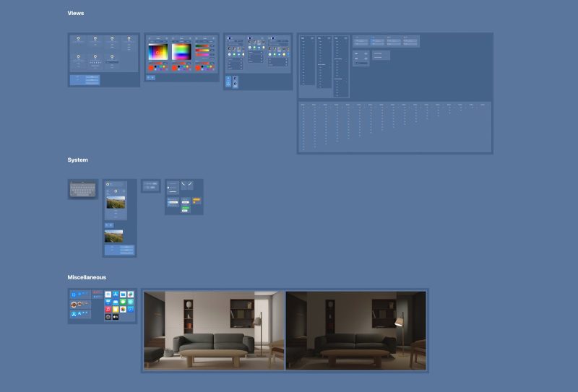
Task: Click the Views section heading
Action: 76,14
